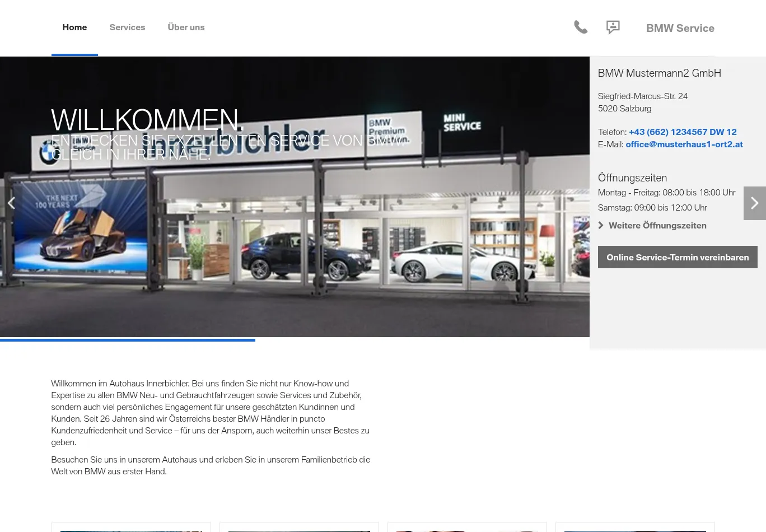This screenshot has height=532, width=766.
Task: Open the Services menu item
Action: coord(127,27)
